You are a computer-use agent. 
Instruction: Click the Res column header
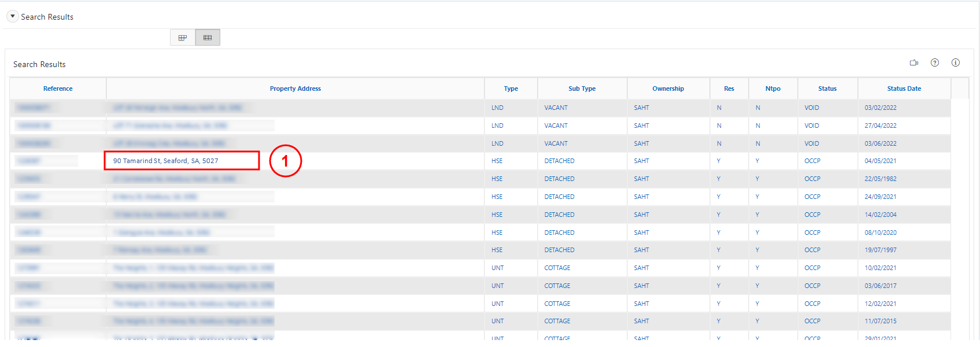[x=728, y=88]
